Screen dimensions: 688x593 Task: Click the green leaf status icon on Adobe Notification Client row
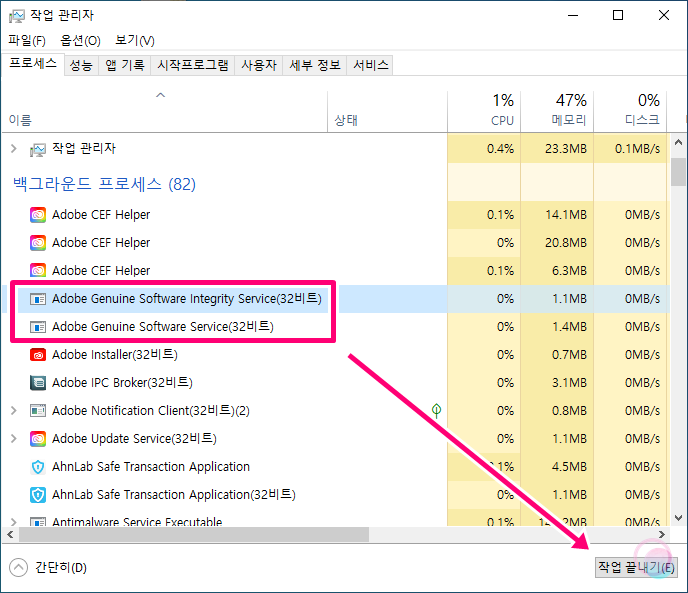coord(436,410)
